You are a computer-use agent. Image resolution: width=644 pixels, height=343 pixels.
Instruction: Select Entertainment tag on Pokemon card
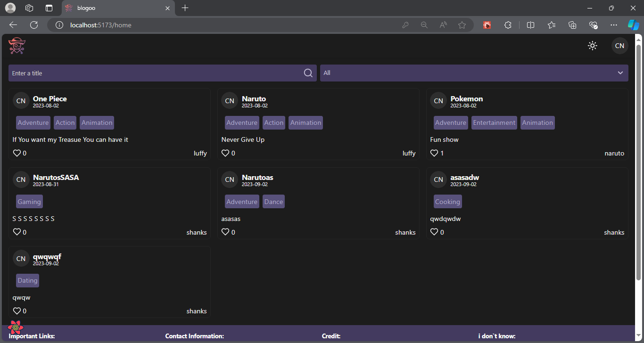[x=494, y=122]
